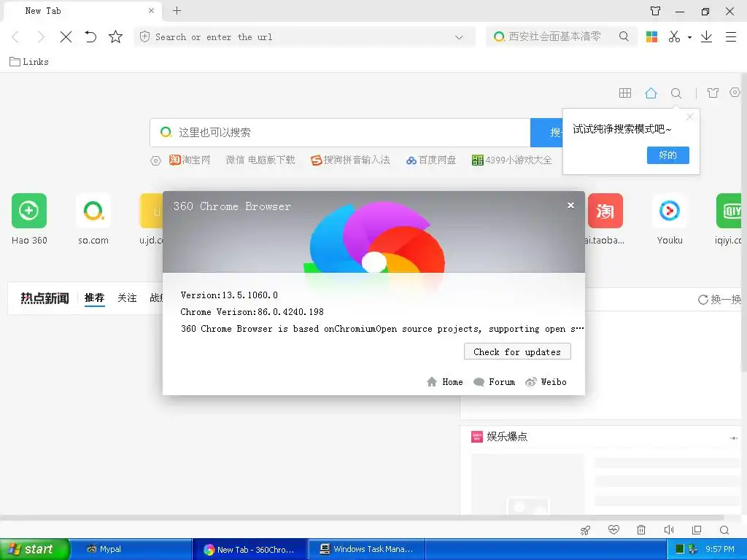Switch to Windows Task Manager in the taskbar
747x560 pixels.
point(365,550)
